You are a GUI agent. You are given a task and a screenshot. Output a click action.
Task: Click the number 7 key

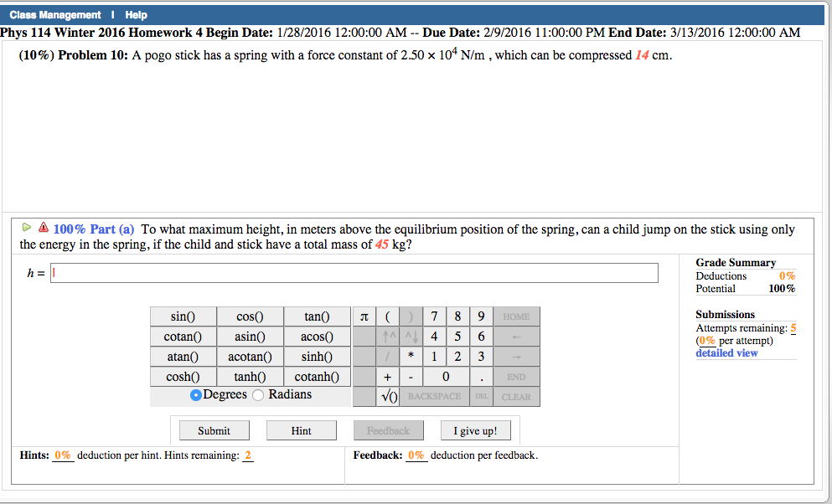[434, 316]
